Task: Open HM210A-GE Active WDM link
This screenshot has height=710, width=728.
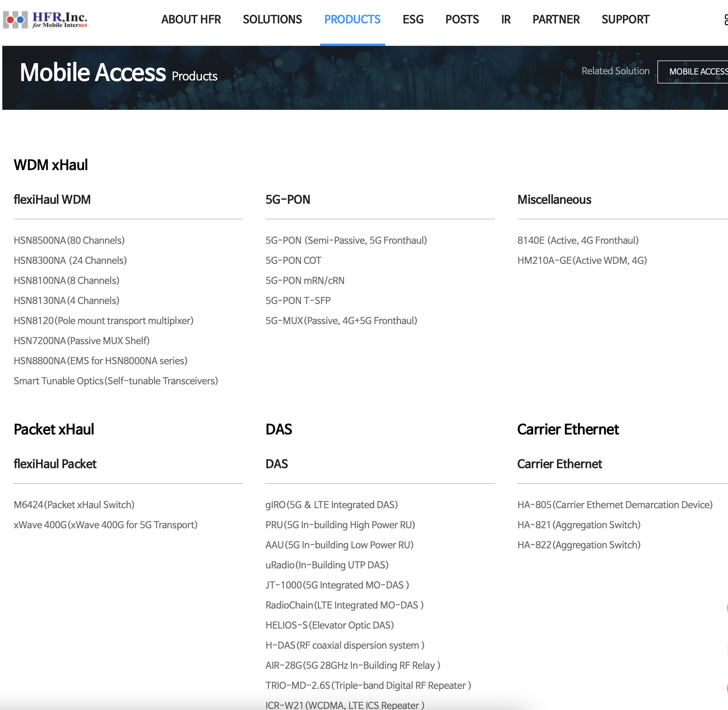Action: [582, 260]
